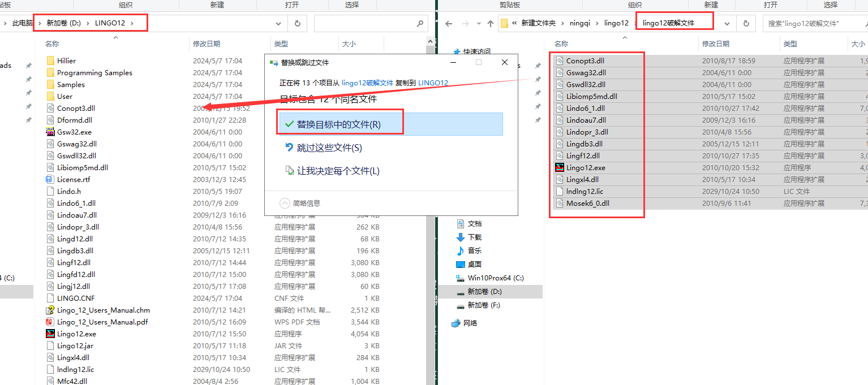Image resolution: width=868 pixels, height=385 pixels.
Task: Open 音乐 in the navigation pane
Action: coord(475,250)
